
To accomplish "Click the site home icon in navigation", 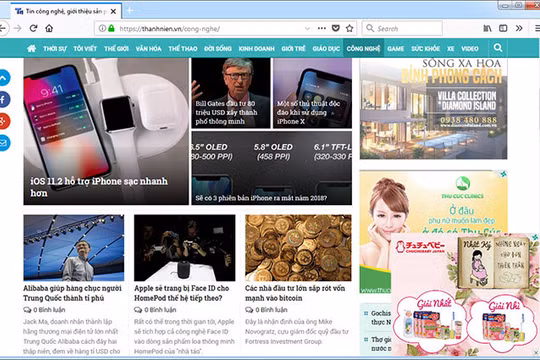I will tap(31, 48).
